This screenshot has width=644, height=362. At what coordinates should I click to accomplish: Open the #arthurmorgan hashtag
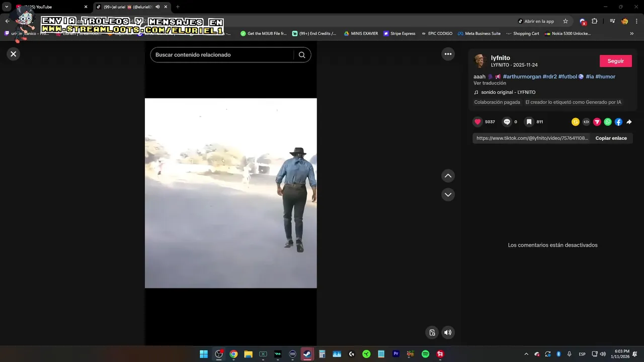(522, 76)
